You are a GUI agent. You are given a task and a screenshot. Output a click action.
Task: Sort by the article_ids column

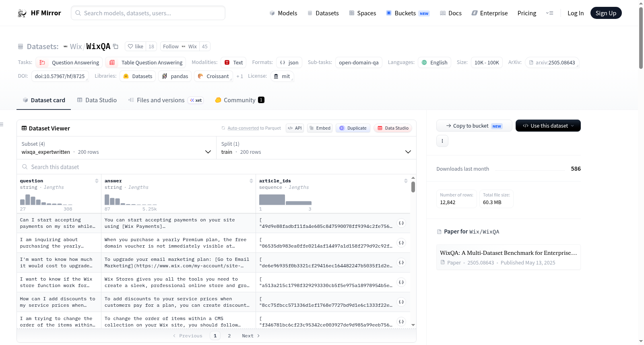click(x=406, y=181)
